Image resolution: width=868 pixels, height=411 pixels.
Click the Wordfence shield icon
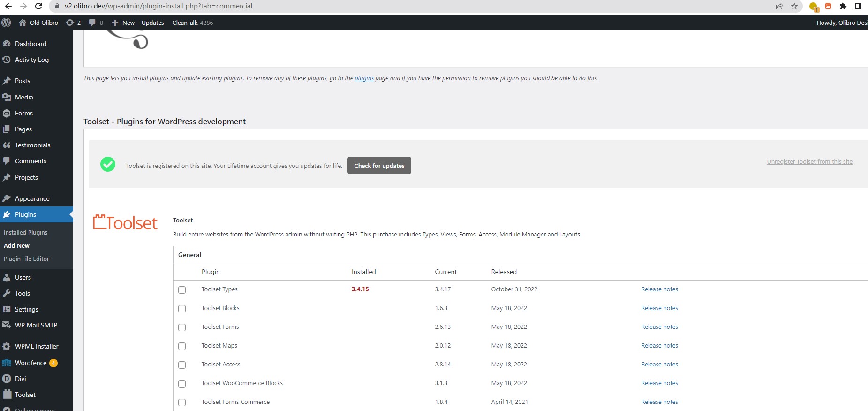tap(7, 363)
